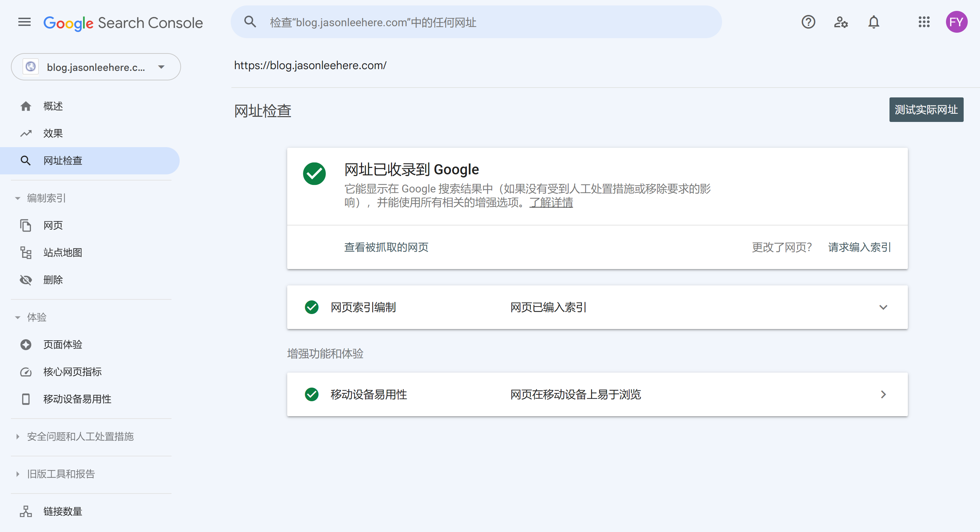Open users and permissions settings icon

pos(841,22)
